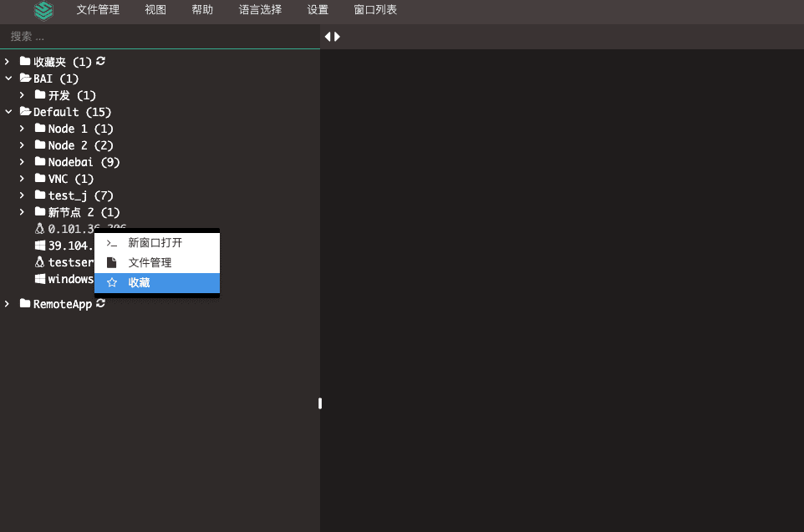Open the 文件管理 menu in top bar
This screenshot has height=532, width=804.
coord(98,10)
